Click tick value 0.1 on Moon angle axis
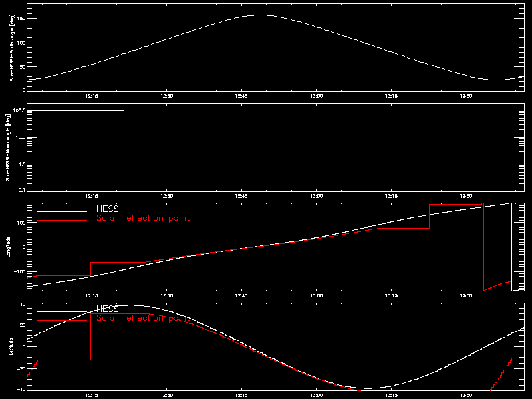 22,190
